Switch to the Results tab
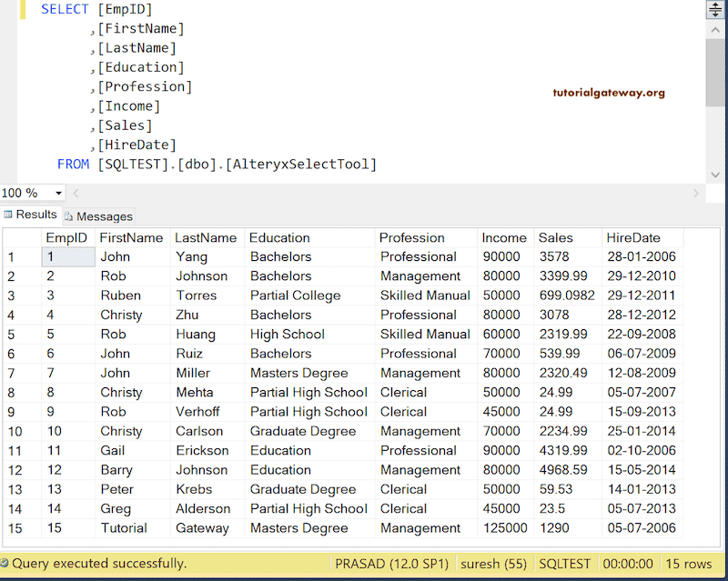Viewport: 728px width, 581px height. pos(36,215)
